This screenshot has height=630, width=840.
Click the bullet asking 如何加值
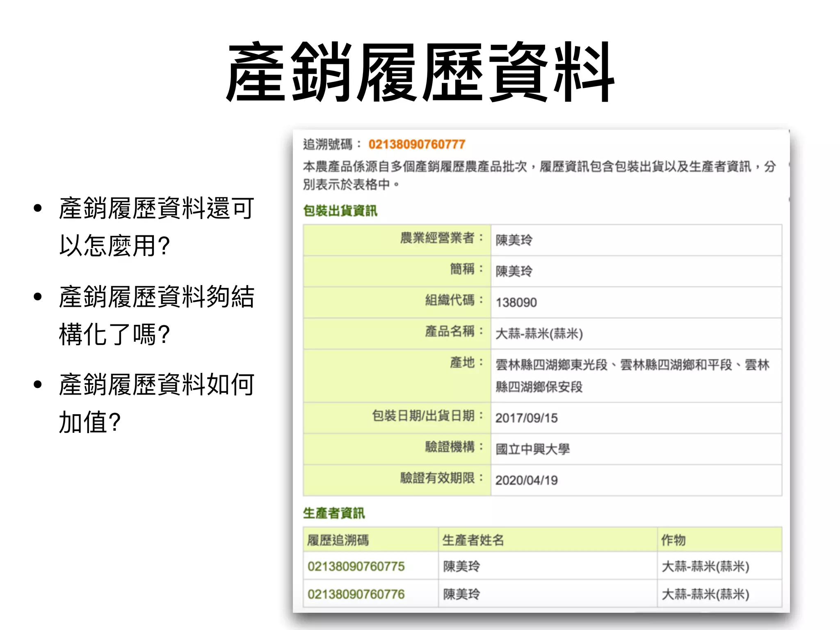(x=156, y=404)
